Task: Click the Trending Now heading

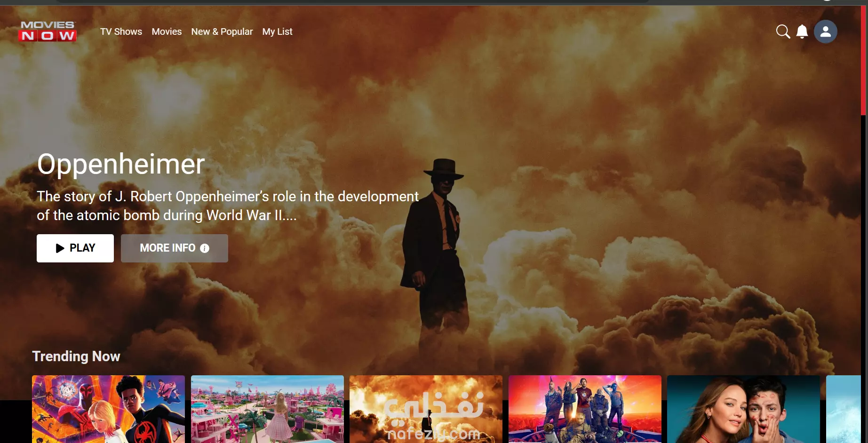Action: pyautogui.click(x=76, y=356)
